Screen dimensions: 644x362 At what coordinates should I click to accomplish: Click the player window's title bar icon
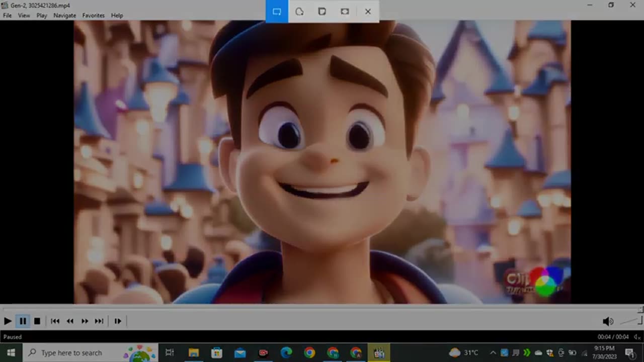tap(5, 5)
